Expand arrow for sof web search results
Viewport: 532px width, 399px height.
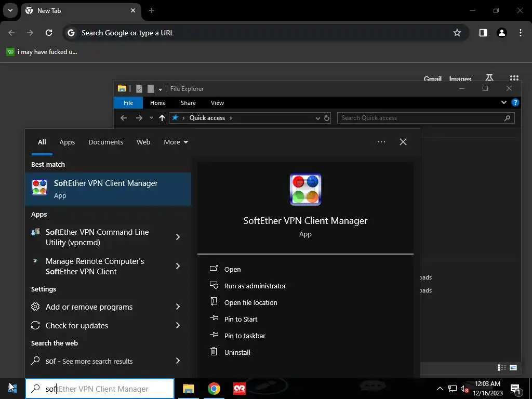(x=178, y=361)
